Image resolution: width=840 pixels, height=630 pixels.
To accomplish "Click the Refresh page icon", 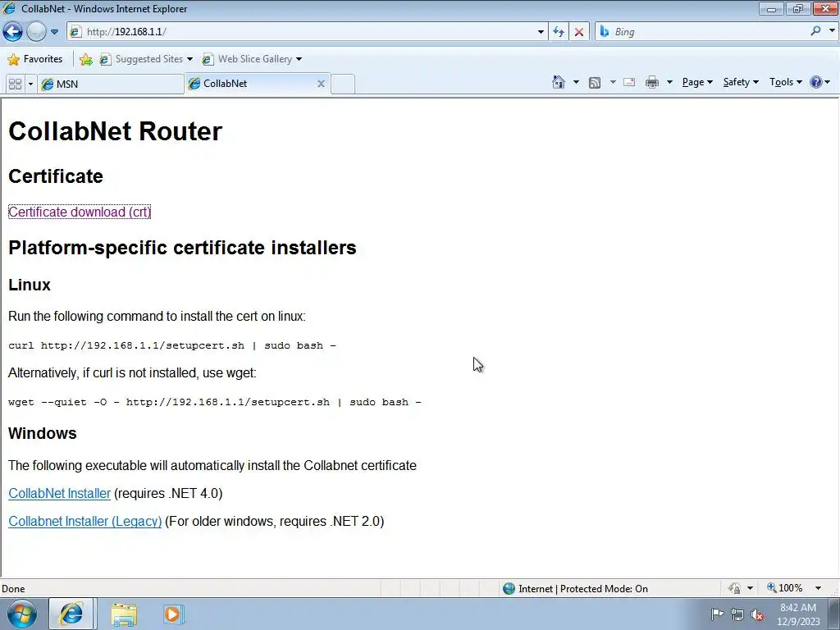I will [x=558, y=32].
